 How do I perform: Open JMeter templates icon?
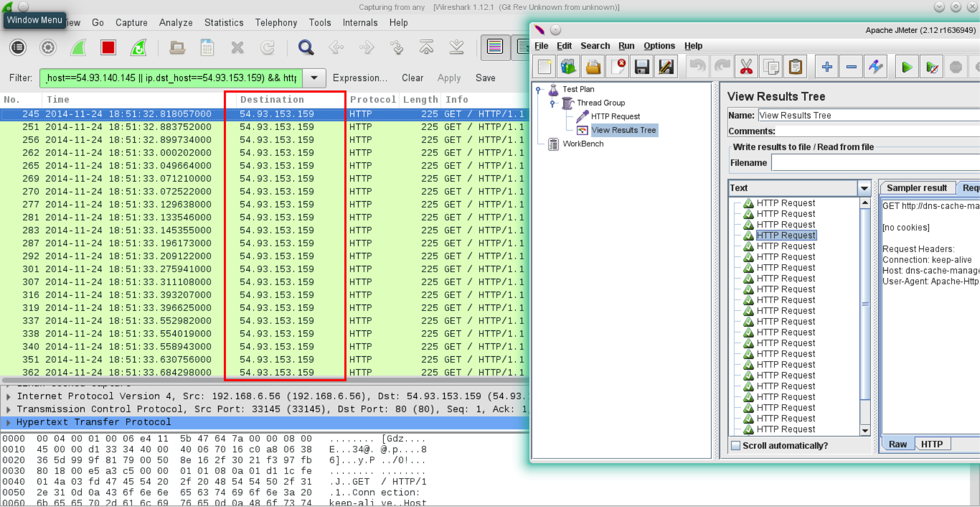coord(569,67)
